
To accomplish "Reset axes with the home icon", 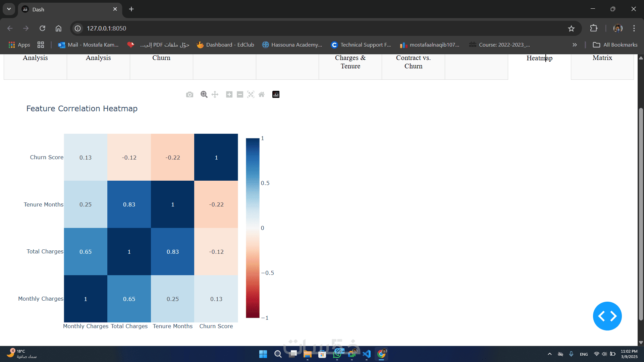I will [262, 95].
